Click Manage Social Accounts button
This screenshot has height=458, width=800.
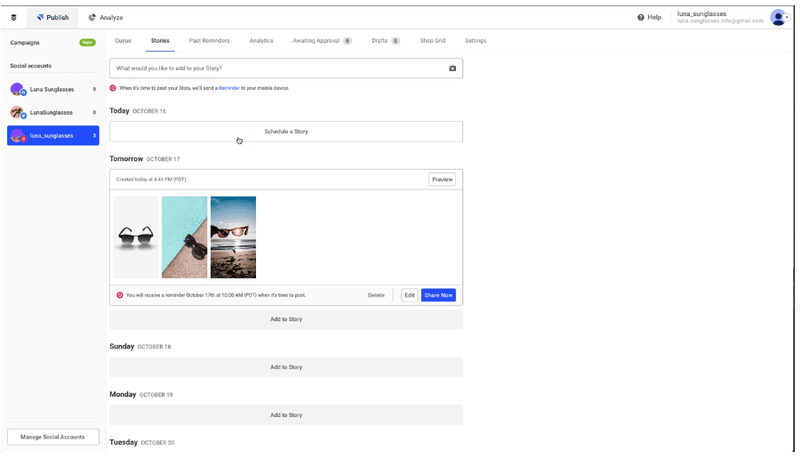pos(53,437)
